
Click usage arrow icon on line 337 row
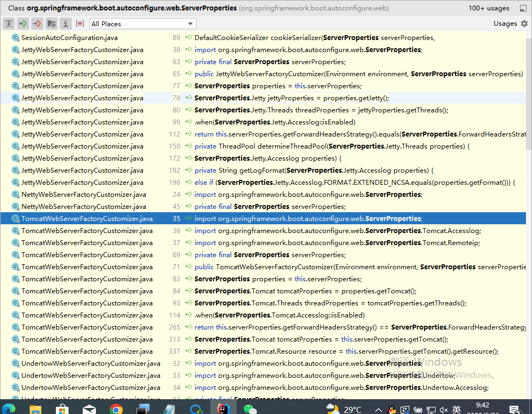pos(188,351)
